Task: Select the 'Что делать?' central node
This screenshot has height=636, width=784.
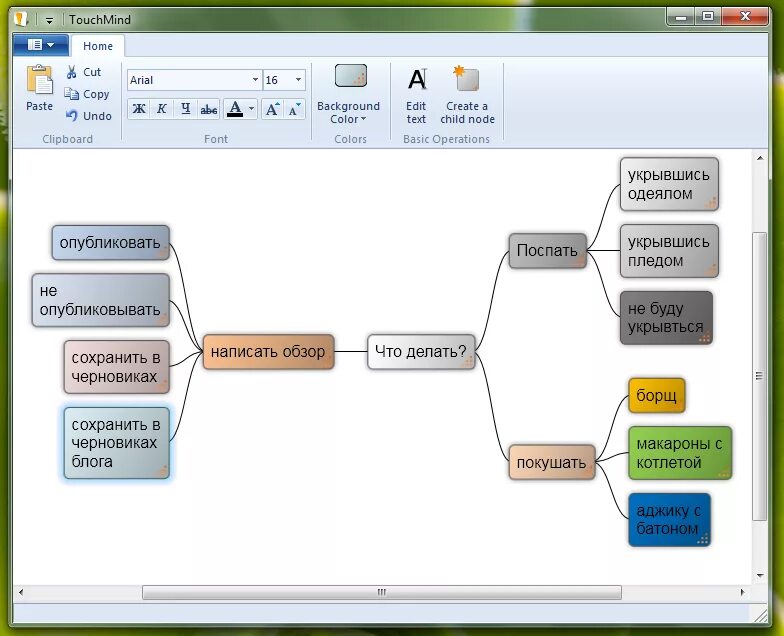Action: click(x=420, y=351)
